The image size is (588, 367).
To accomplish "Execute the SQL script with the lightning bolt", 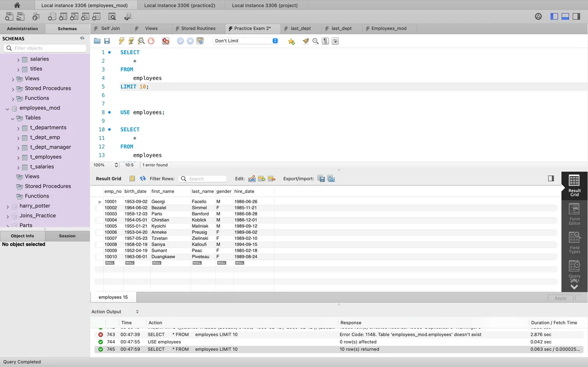I will click(x=122, y=41).
